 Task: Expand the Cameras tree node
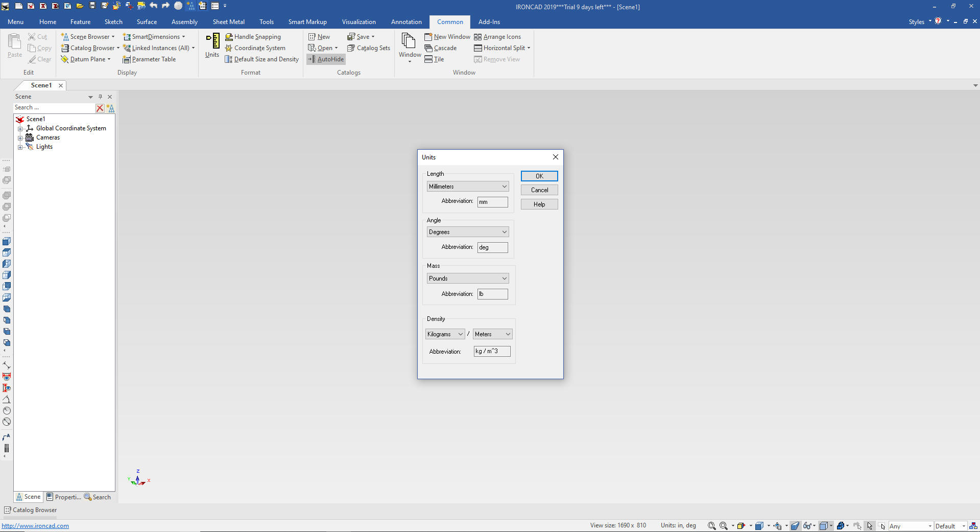[x=20, y=138]
